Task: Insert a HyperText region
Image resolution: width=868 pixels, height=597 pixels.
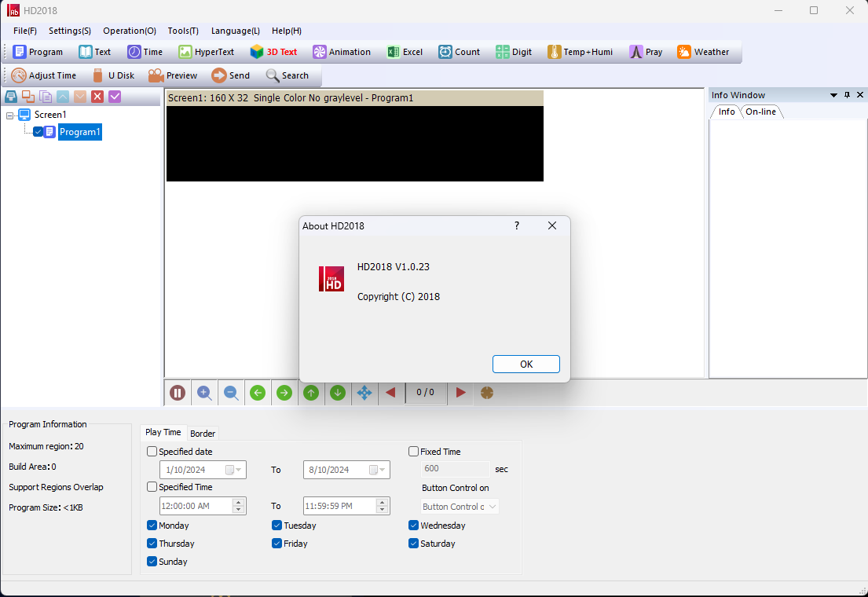Action: [207, 52]
